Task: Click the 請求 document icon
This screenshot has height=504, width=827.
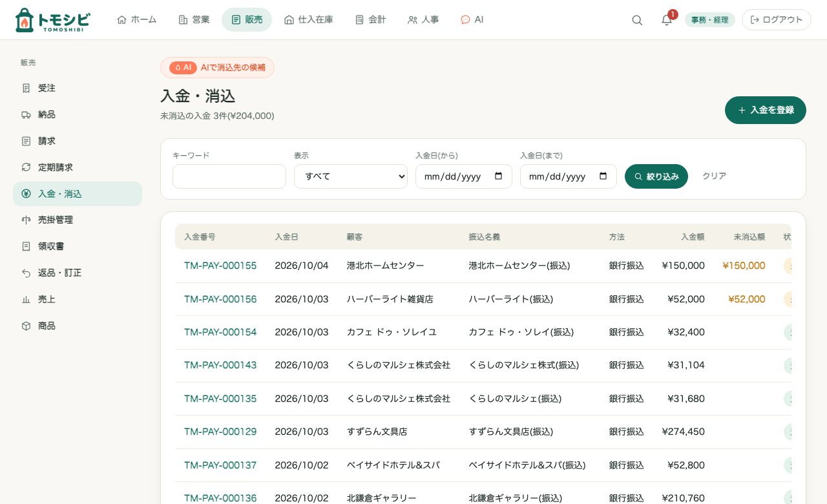Action: tap(26, 141)
